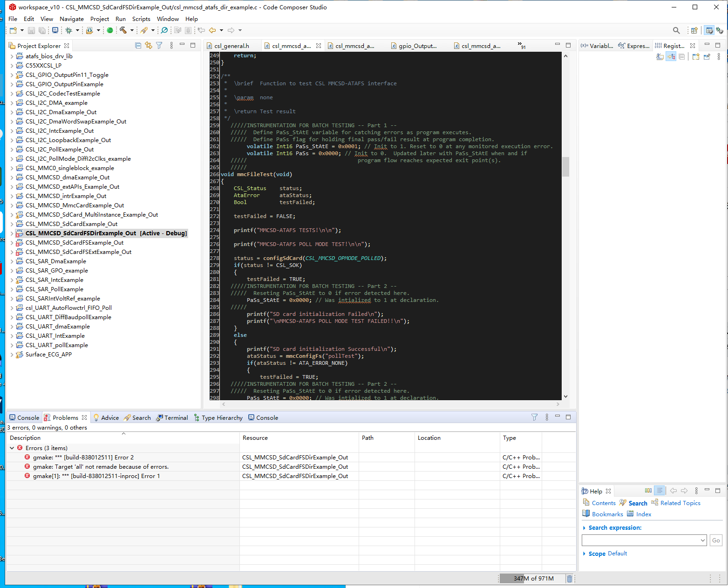Open the Scripts menu
The width and height of the screenshot is (728, 588).
click(x=141, y=19)
